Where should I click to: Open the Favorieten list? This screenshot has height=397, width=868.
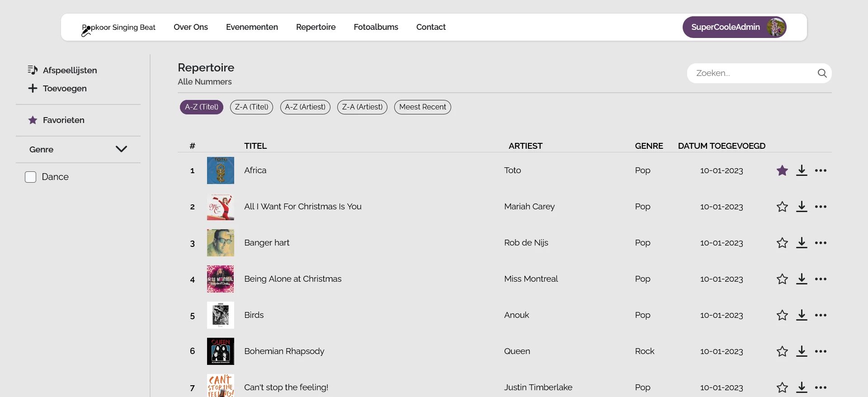(x=63, y=120)
